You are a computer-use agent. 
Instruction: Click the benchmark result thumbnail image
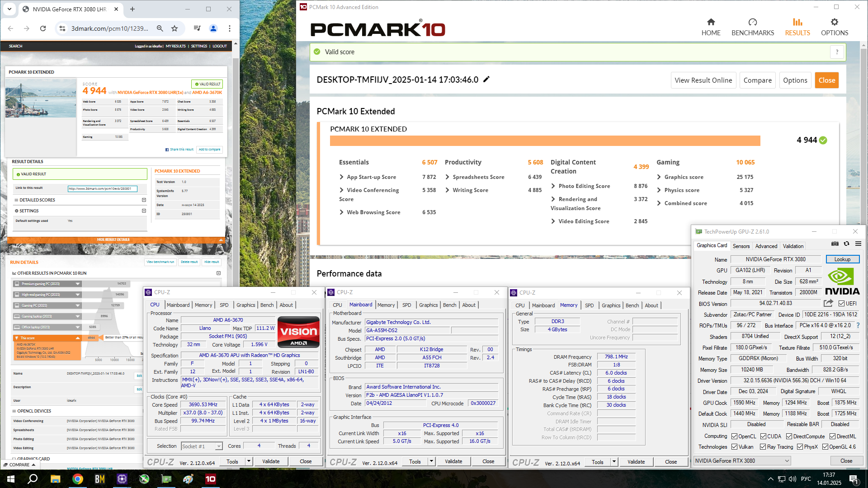pos(41,98)
